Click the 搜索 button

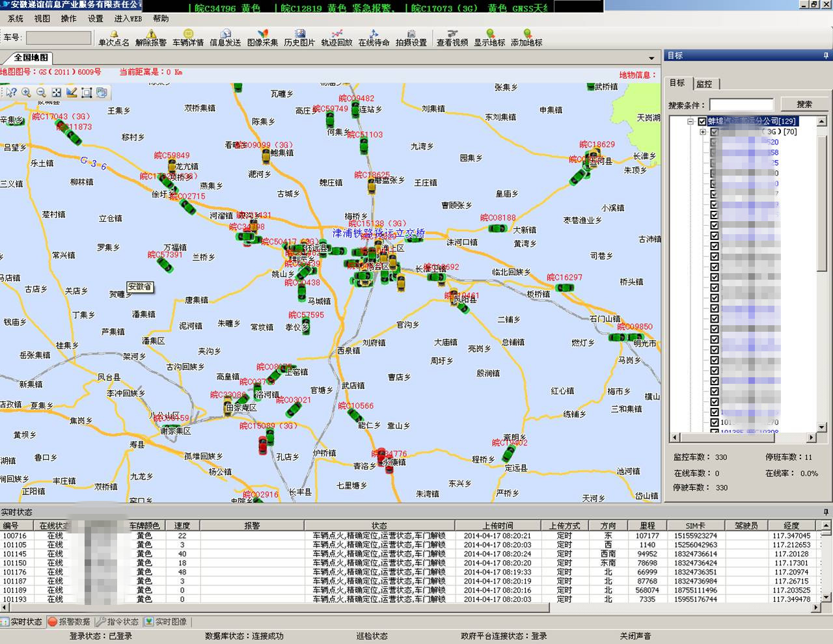[x=804, y=104]
